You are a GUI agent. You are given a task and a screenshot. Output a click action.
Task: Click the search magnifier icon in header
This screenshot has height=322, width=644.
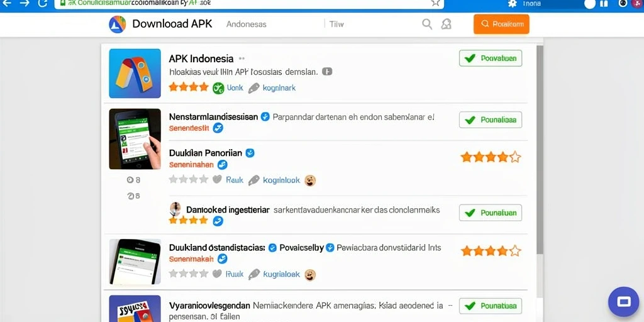427,25
